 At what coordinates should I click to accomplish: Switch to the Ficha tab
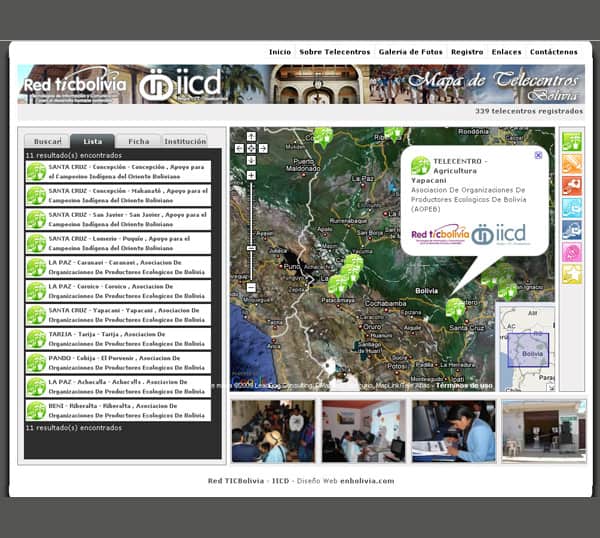click(139, 141)
